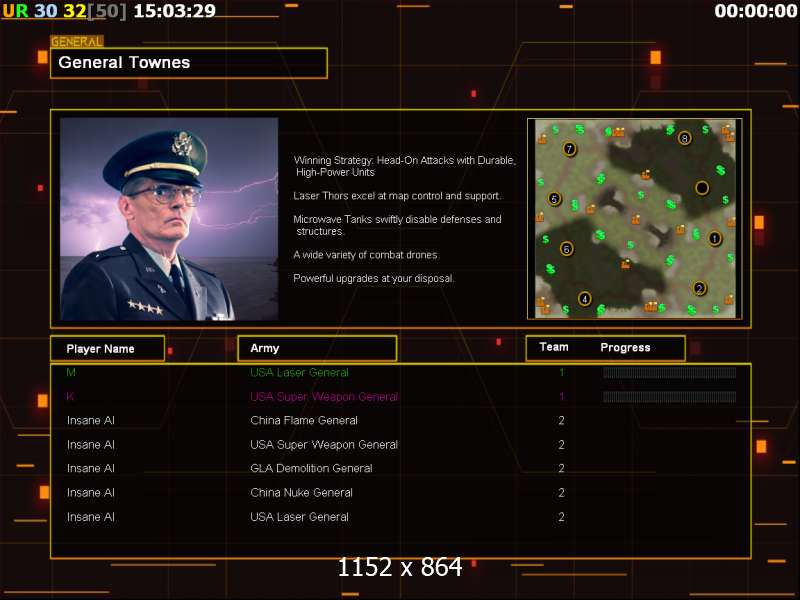This screenshot has width=800, height=600.
Task: Select Insane AI beside GLA Demolition General
Action: coord(91,468)
